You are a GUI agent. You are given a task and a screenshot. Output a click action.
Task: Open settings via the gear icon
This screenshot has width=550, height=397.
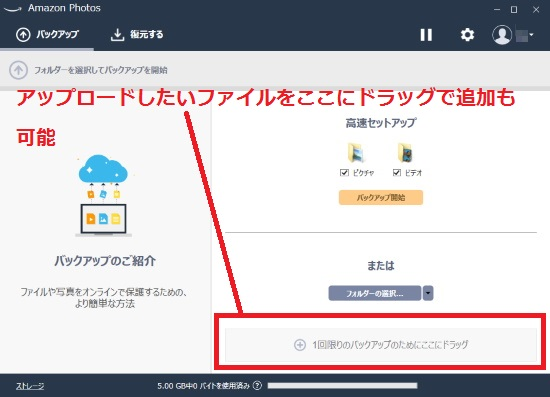click(467, 35)
